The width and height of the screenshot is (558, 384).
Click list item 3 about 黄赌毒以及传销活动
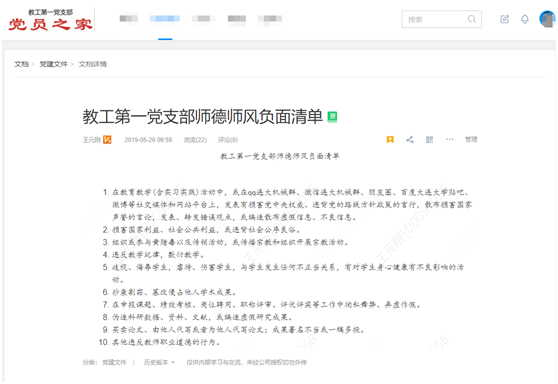(226, 242)
